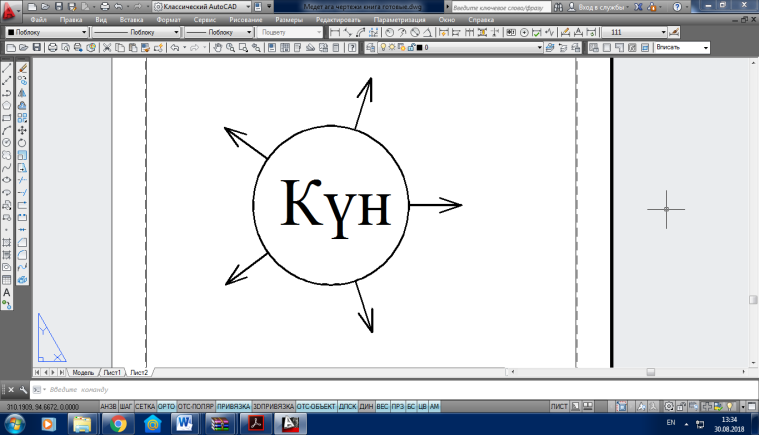
Task: Open the Help question mark in standard toolbar
Action: coord(352,47)
